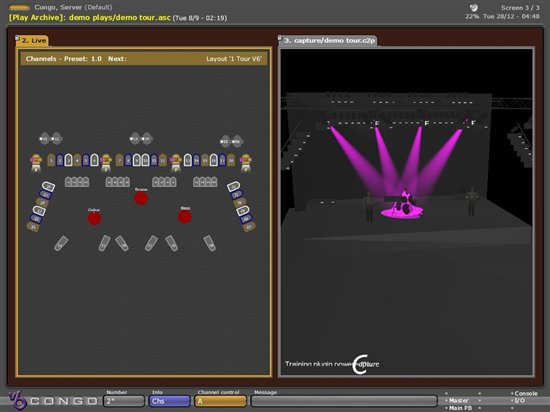Image resolution: width=550 pixels, height=412 pixels.
Task: Toggle the Master status indicator
Action: [x=457, y=400]
